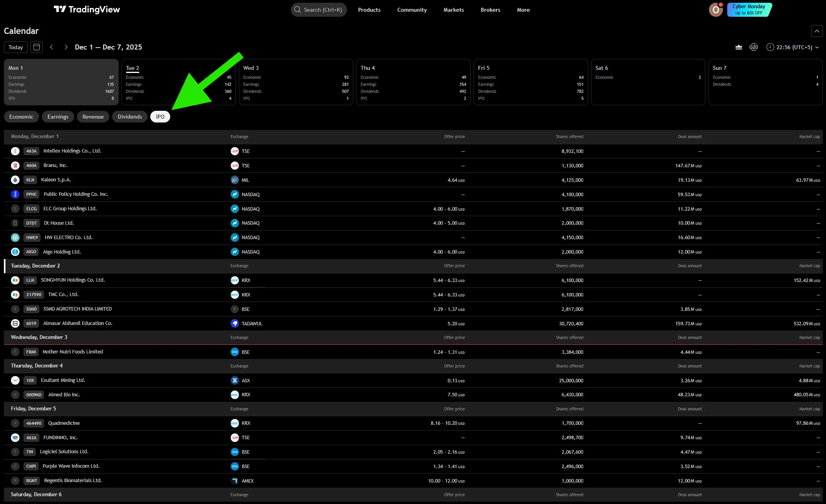Click the G20 countries filter icon
The image size is (826, 504).
(754, 47)
